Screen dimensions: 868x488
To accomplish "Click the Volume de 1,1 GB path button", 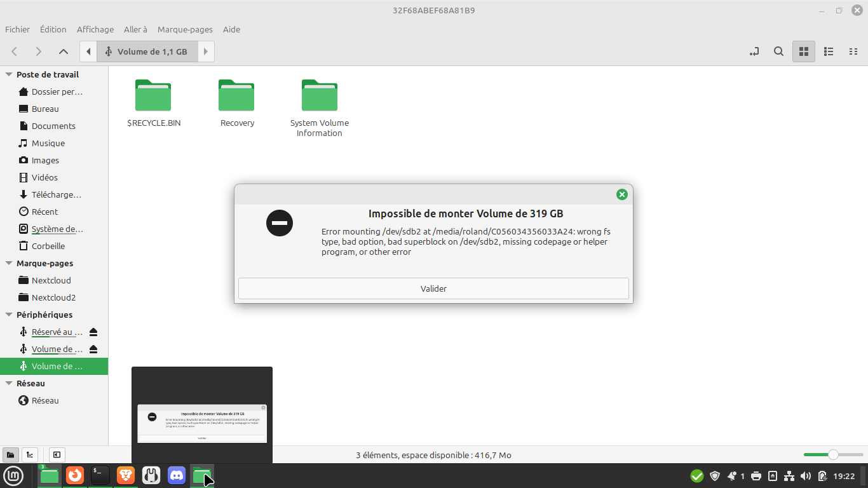I will [x=147, y=51].
